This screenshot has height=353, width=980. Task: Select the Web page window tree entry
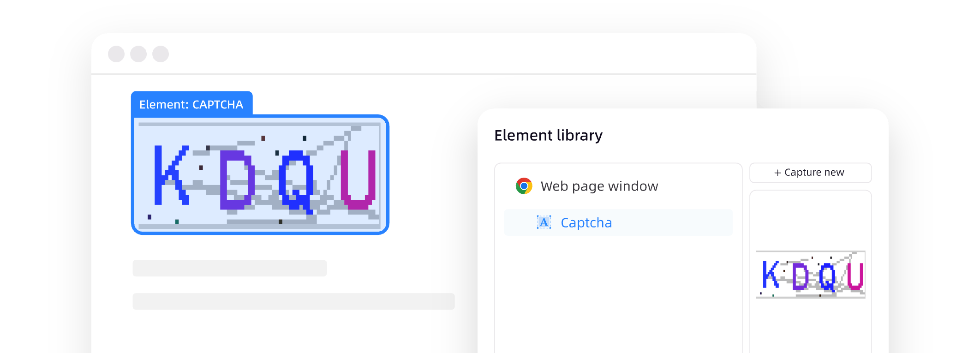click(599, 186)
